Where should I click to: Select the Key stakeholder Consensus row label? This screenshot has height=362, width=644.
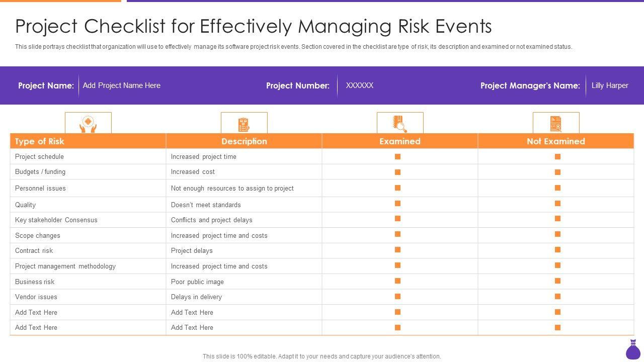pos(56,220)
